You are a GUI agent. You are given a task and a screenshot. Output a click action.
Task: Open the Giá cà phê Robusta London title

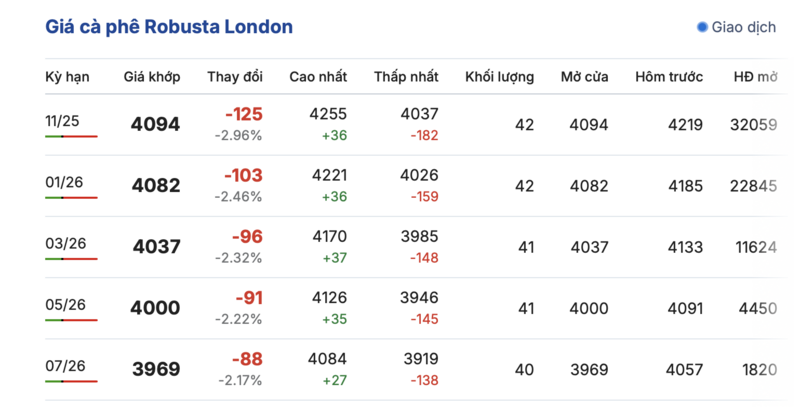click(x=169, y=27)
